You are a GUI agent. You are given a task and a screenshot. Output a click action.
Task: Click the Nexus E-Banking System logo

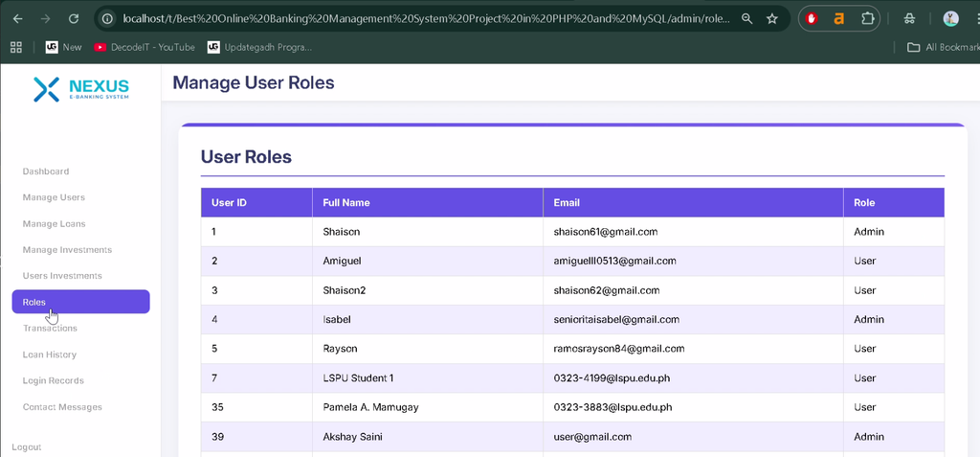(81, 89)
